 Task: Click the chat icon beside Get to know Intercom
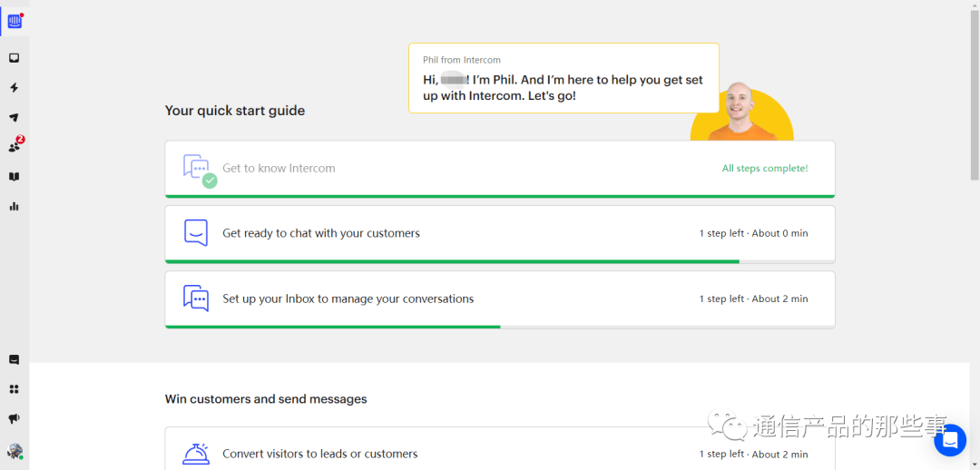(x=200, y=170)
